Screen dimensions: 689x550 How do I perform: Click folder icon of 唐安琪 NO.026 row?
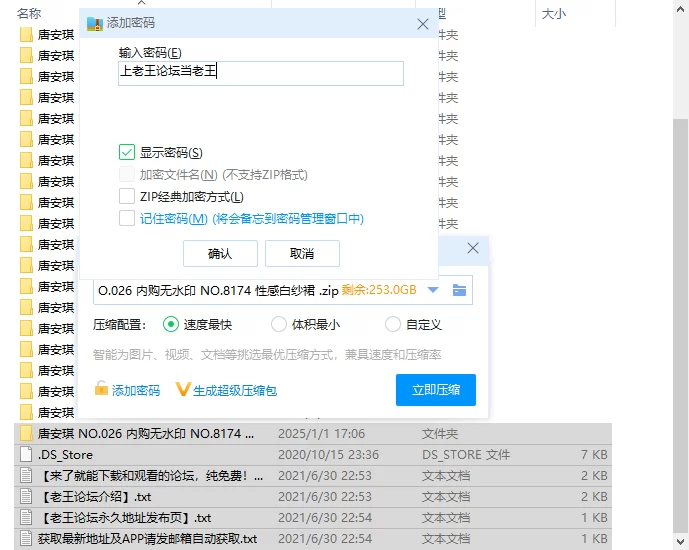pos(27,434)
